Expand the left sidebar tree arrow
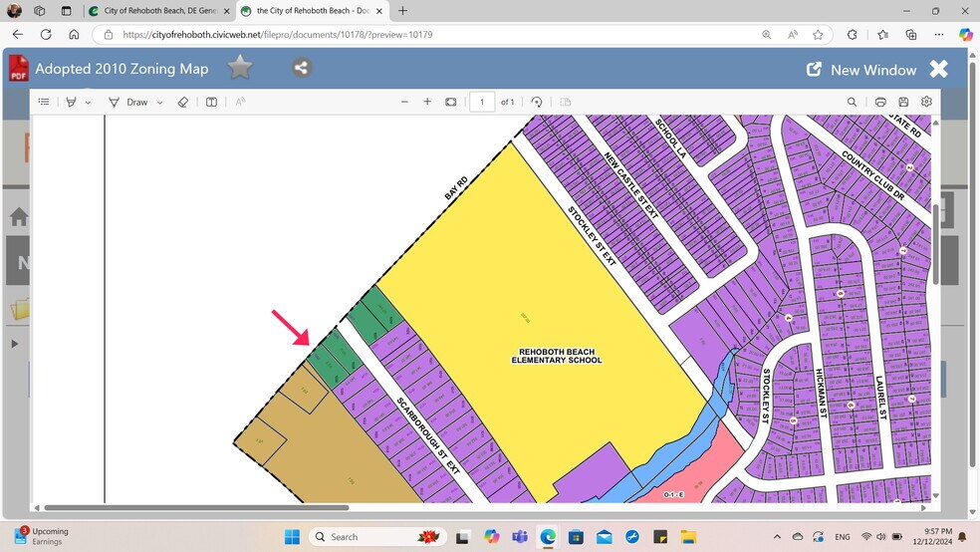 click(x=15, y=344)
